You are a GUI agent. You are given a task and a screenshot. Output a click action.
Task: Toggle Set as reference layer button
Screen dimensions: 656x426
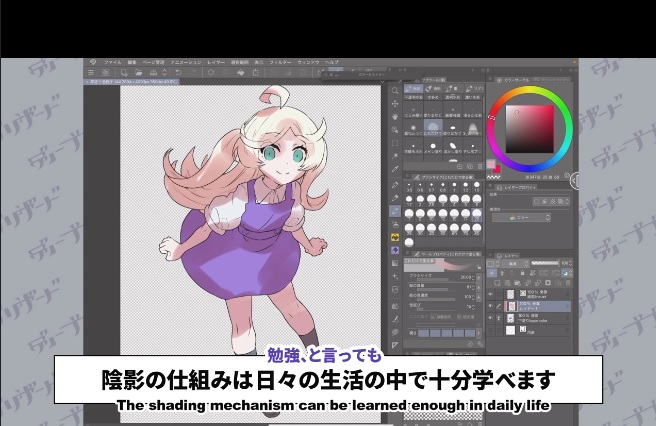(x=502, y=273)
